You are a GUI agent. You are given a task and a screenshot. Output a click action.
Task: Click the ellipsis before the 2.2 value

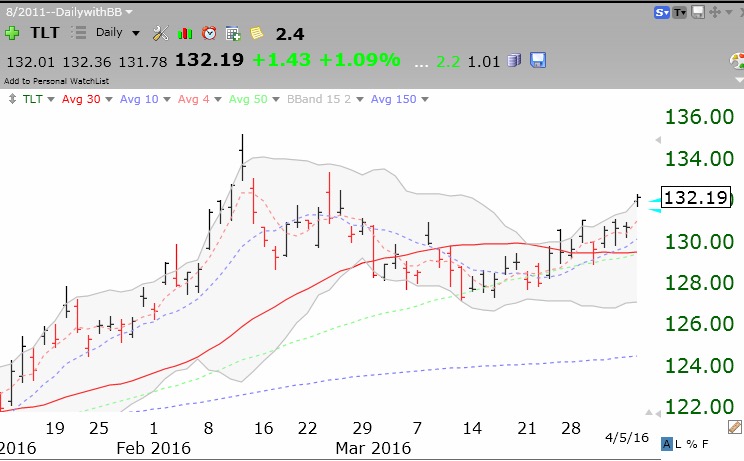421,65
